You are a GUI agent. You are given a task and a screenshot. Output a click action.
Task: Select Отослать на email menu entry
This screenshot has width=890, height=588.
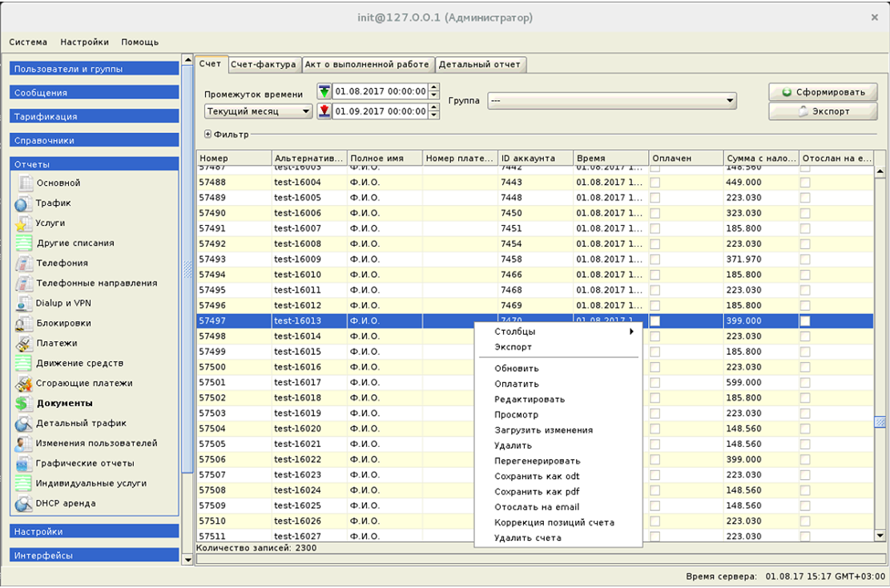pos(558,507)
